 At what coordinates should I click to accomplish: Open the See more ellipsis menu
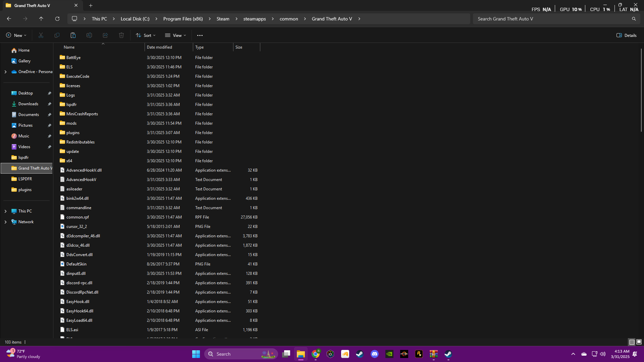click(200, 35)
